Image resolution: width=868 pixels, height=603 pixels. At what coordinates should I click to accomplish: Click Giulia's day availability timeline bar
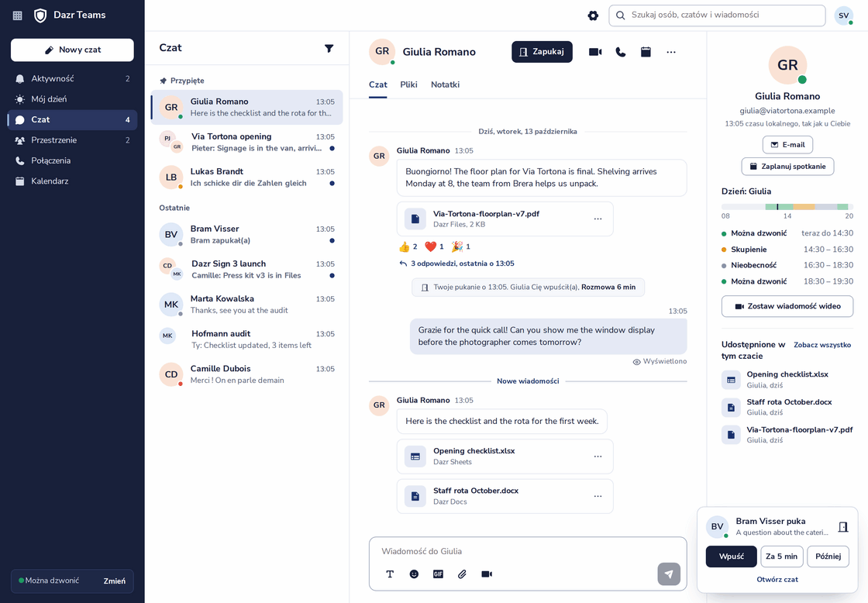[787, 206]
